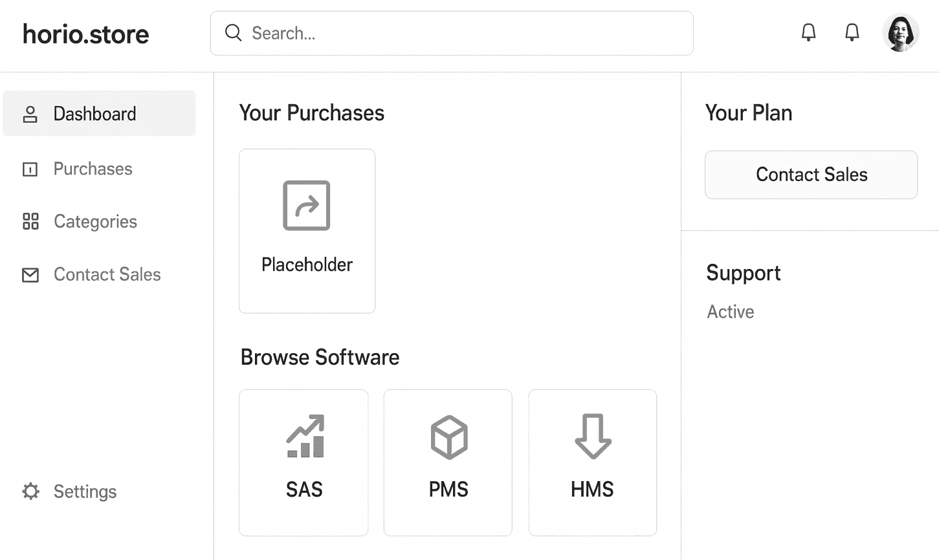This screenshot has width=939, height=560.
Task: Click the Contact Sales envelope icon
Action: [30, 274]
